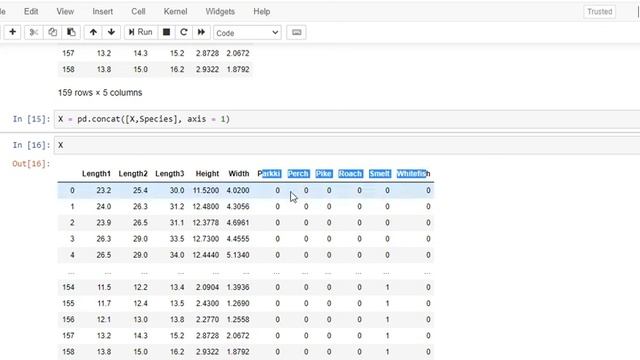Click the Height value 2.4300
The image size is (640, 360).
tap(207, 303)
